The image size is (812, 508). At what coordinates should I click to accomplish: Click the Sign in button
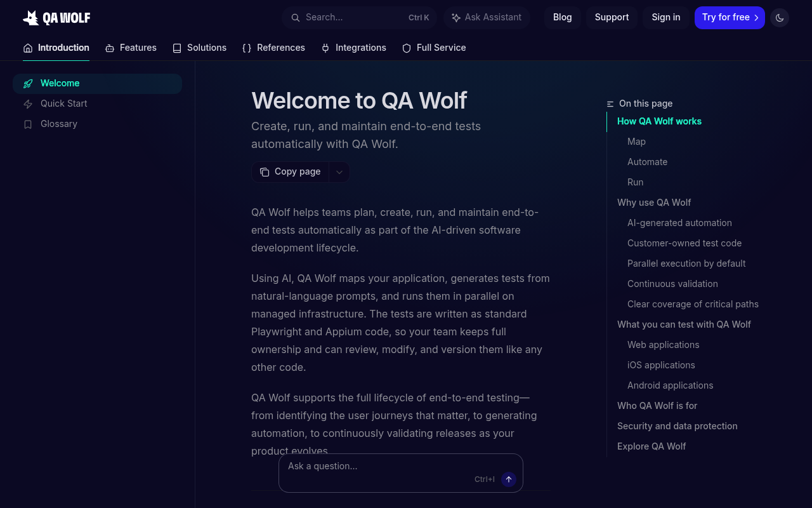666,18
